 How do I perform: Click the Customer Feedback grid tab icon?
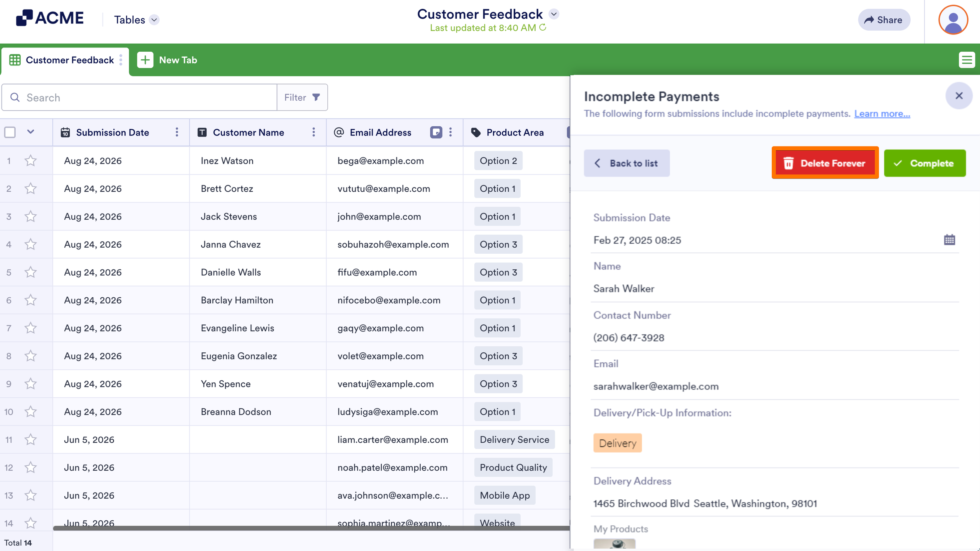pyautogui.click(x=15, y=60)
